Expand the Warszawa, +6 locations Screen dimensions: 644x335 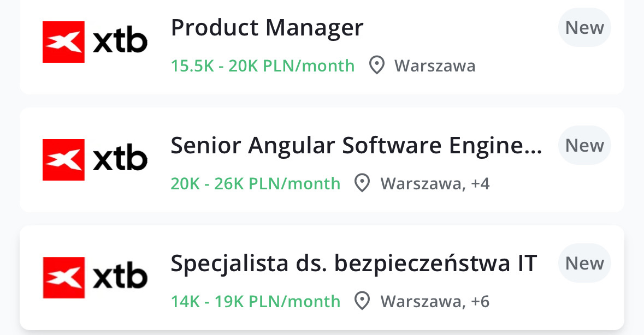click(x=435, y=301)
